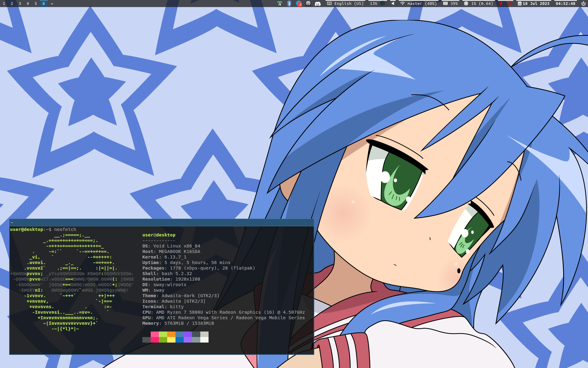This screenshot has width=588, height=368.
Task: Click the Uptime line in neofetch
Action: click(186, 263)
